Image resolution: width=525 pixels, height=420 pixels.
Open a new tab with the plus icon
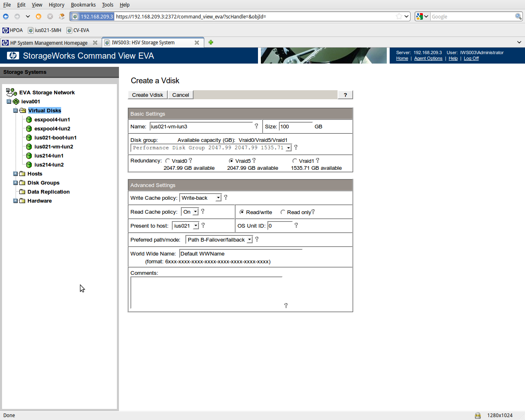(x=210, y=42)
